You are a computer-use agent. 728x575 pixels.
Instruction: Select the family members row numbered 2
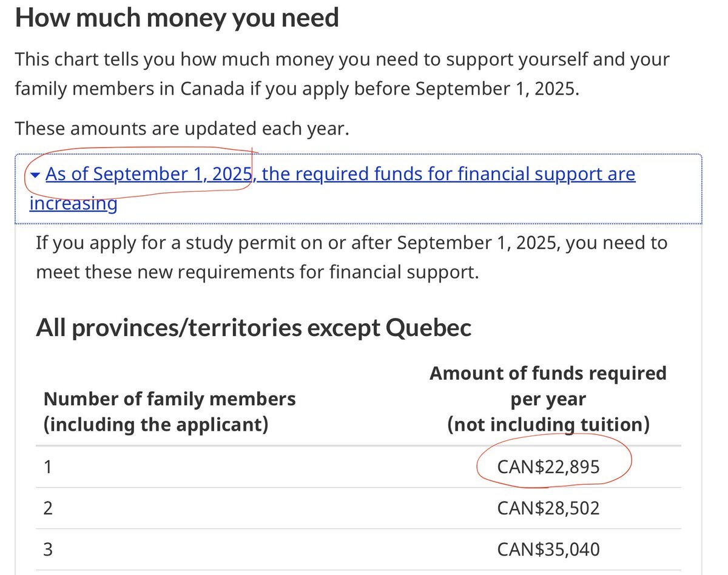358,508
